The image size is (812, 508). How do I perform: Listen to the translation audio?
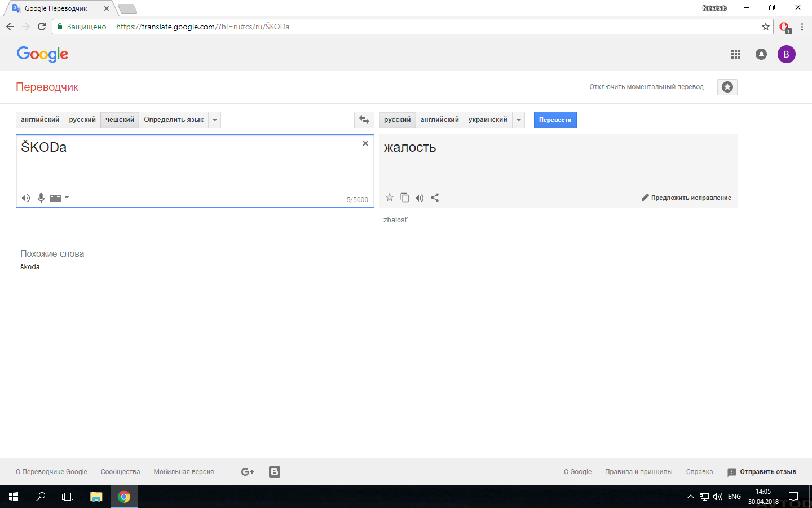420,198
